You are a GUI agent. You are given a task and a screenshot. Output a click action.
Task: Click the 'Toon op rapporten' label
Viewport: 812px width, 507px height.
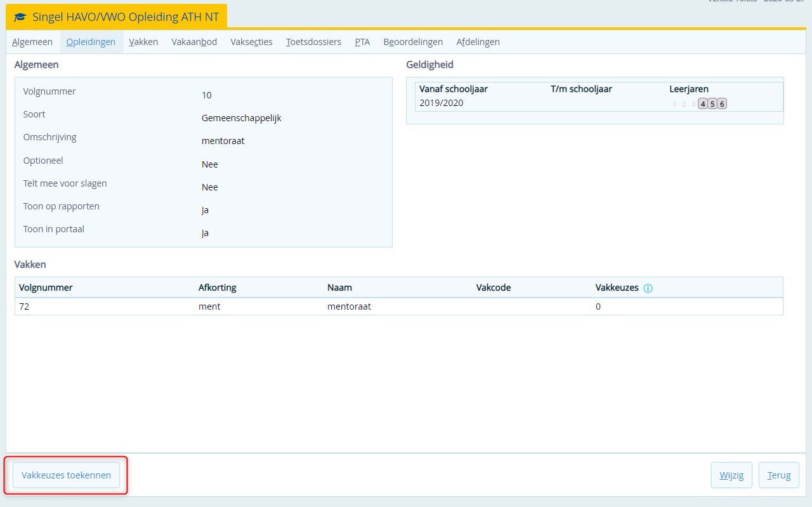point(61,206)
